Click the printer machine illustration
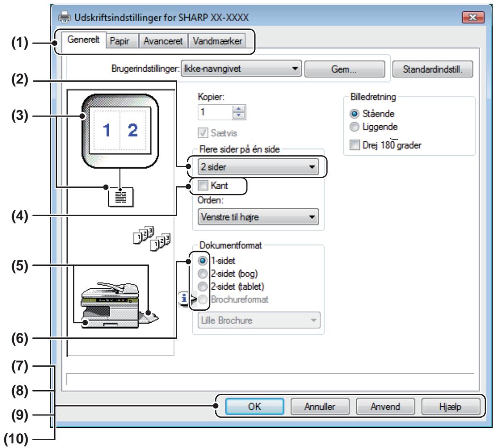The width and height of the screenshot is (494, 448). [119, 305]
